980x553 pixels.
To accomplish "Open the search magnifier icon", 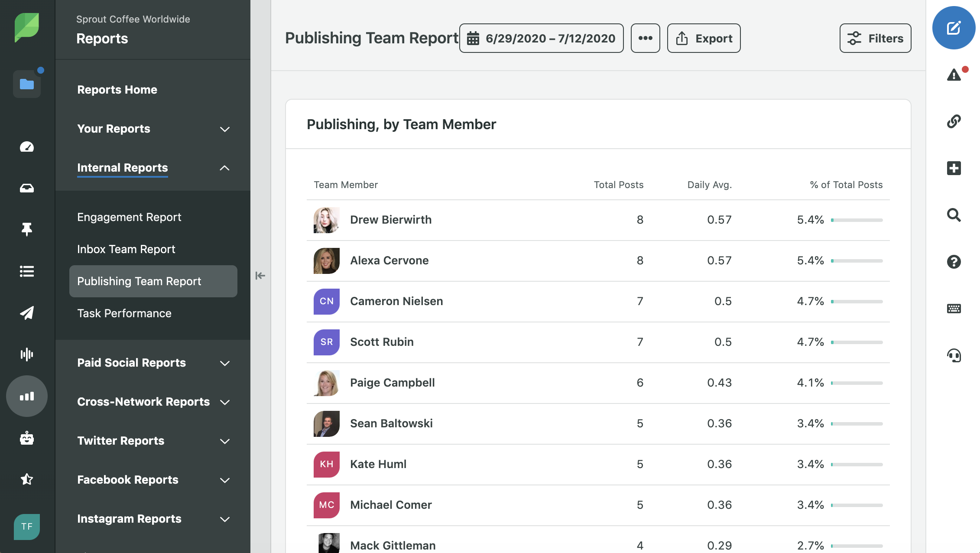I will click(954, 215).
